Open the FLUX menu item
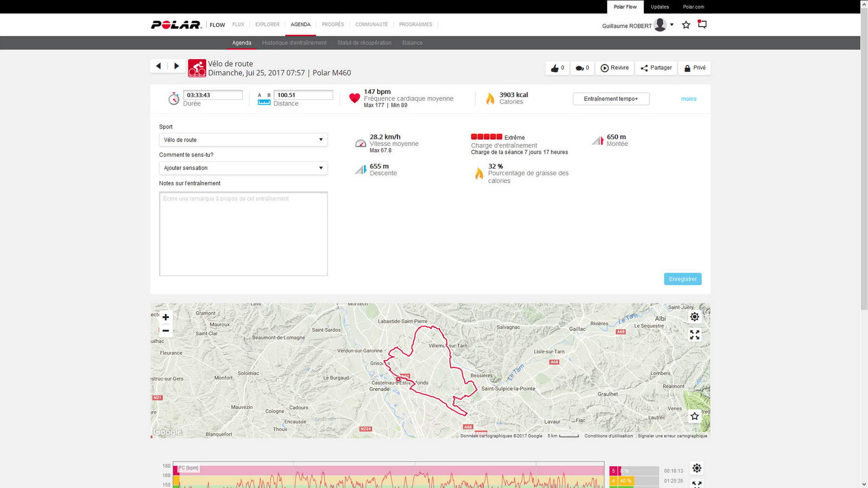The height and width of the screenshot is (488, 868). [238, 24]
